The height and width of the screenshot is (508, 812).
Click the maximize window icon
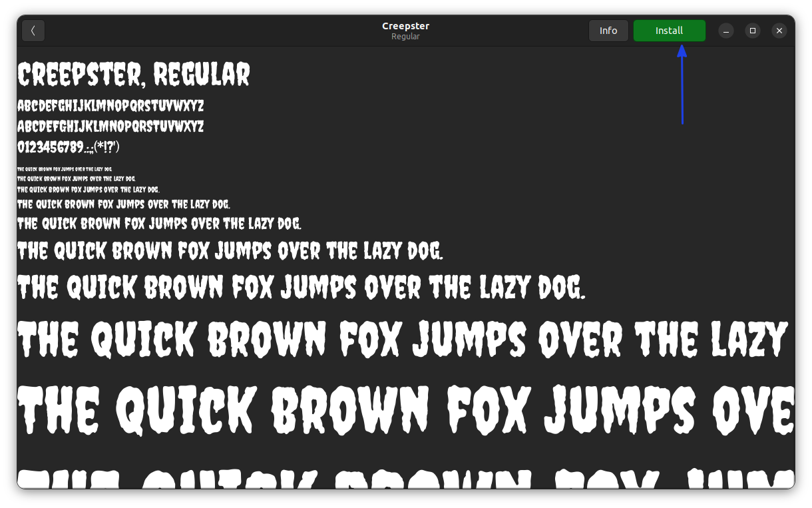752,31
